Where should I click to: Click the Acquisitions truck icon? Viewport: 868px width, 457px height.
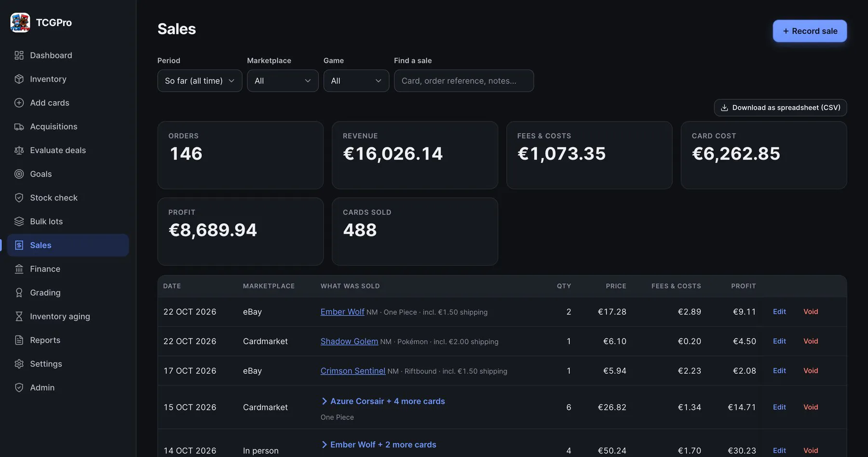[19, 126]
